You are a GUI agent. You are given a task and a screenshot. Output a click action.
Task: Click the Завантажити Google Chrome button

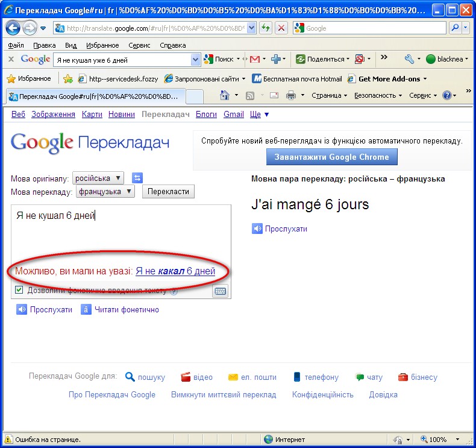tap(331, 157)
